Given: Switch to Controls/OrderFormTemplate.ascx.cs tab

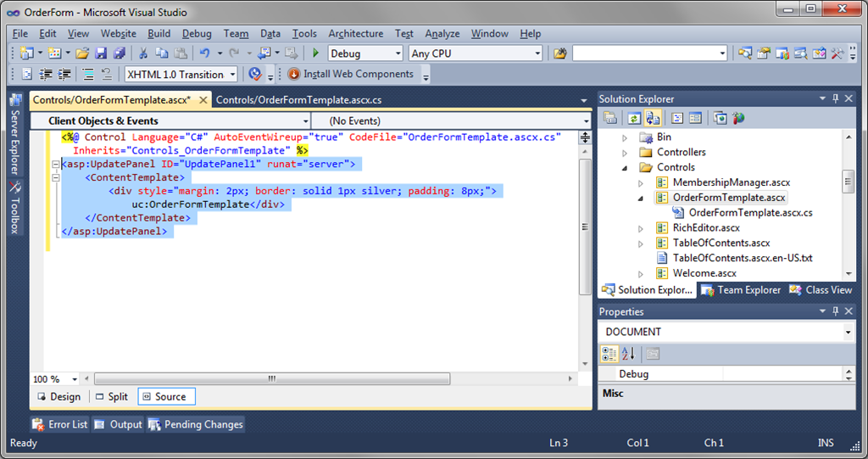Looking at the screenshot, I should [298, 100].
